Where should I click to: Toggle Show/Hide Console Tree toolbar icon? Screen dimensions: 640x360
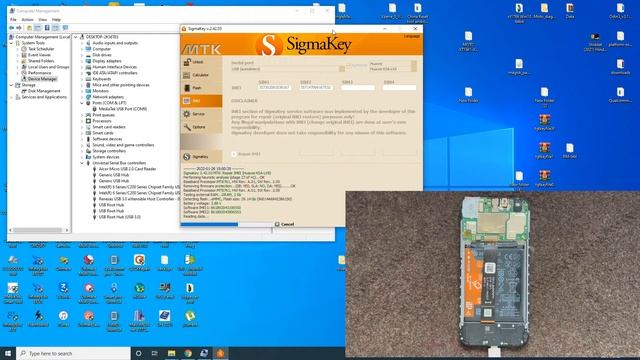38,28
